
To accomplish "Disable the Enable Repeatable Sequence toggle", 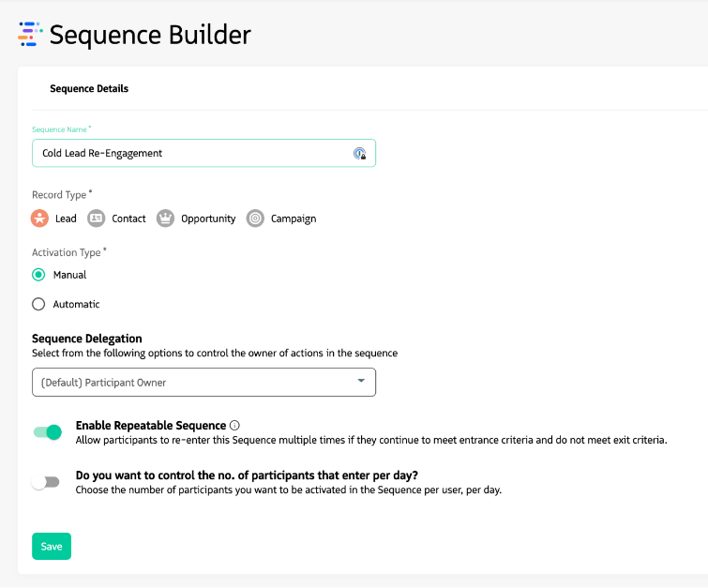I will coord(47,432).
